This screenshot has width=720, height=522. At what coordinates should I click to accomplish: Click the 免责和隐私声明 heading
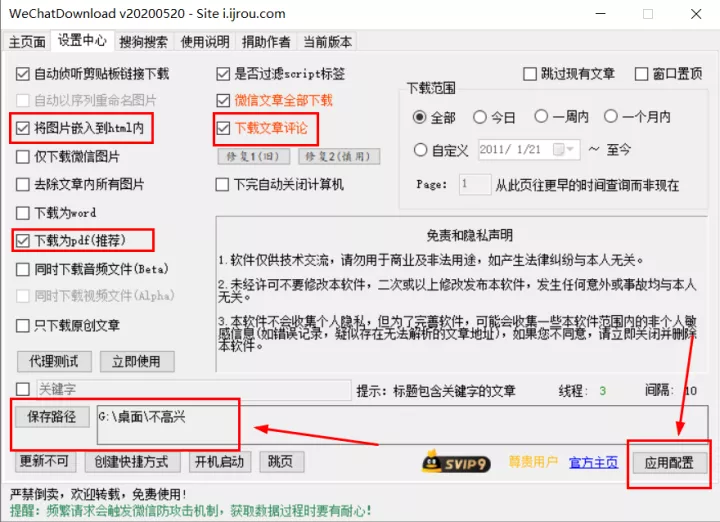point(469,236)
